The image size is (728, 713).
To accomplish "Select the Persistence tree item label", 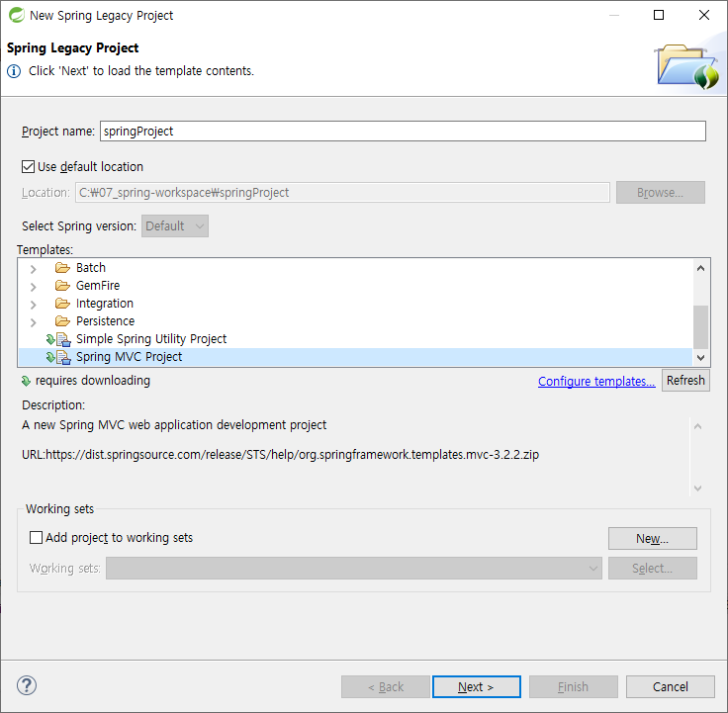I will [106, 321].
